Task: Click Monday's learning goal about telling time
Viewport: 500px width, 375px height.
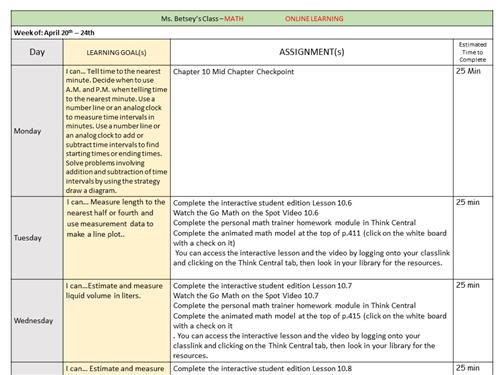Action: tap(116, 131)
